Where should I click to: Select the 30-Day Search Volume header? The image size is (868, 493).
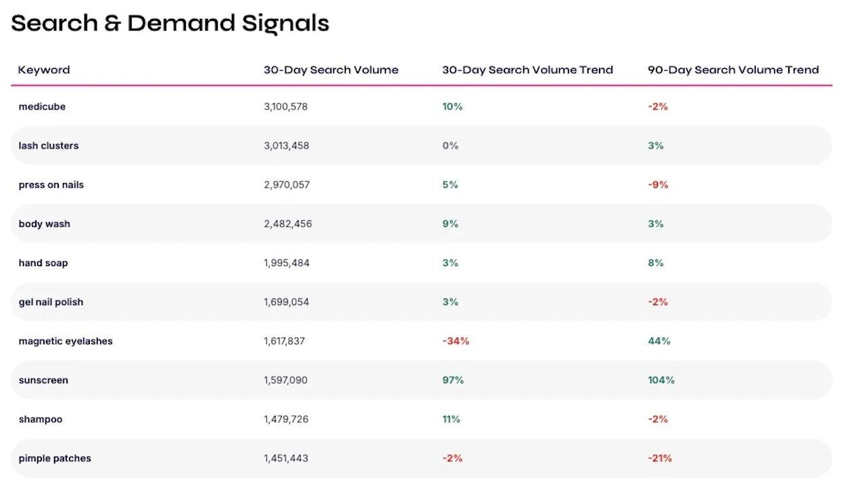pos(331,70)
